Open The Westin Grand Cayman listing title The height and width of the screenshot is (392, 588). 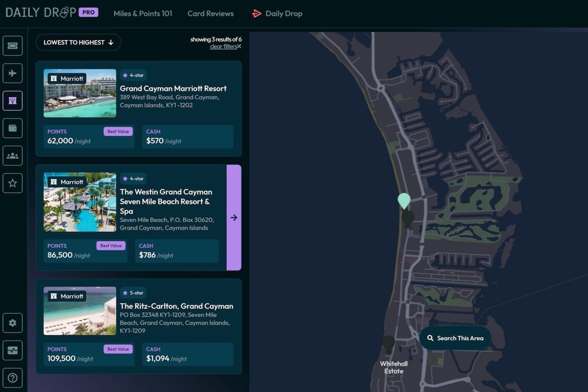(x=166, y=202)
